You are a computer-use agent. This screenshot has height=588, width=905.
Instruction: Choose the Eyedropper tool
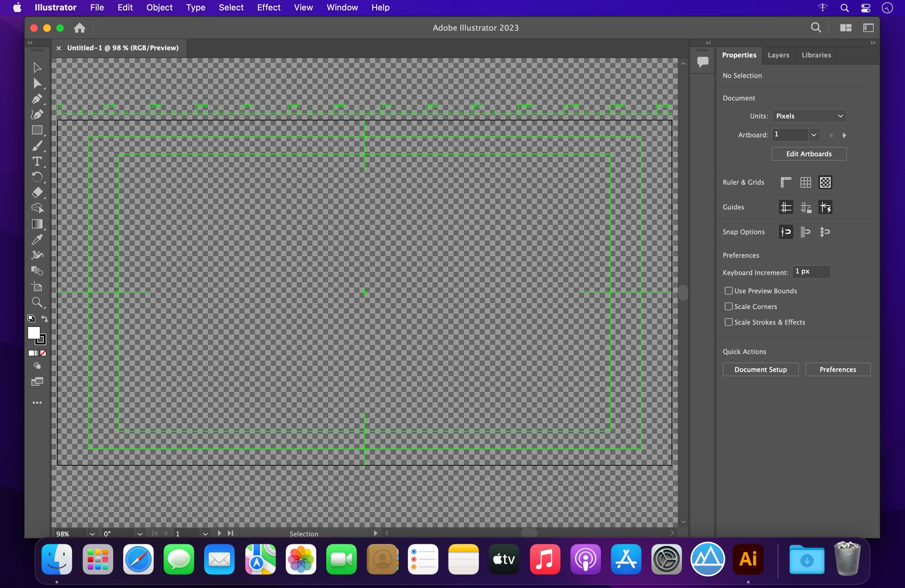tap(37, 240)
